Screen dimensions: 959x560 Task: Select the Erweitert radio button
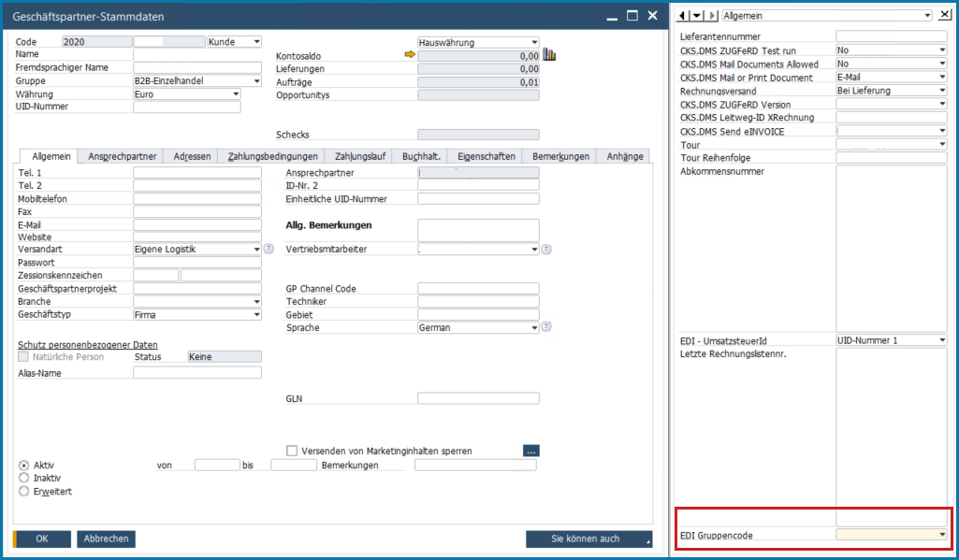23,492
